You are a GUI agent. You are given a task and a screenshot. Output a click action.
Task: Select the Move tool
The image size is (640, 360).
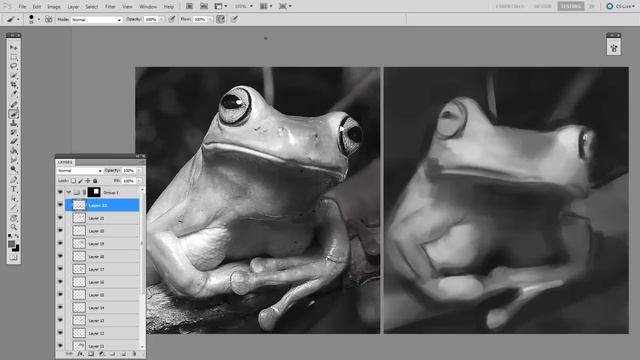pos(13,47)
